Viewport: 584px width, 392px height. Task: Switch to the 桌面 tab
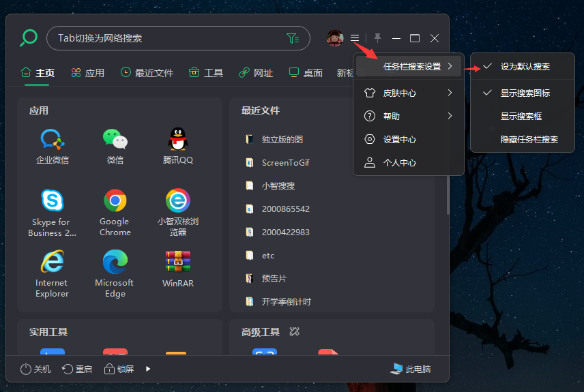click(x=306, y=72)
